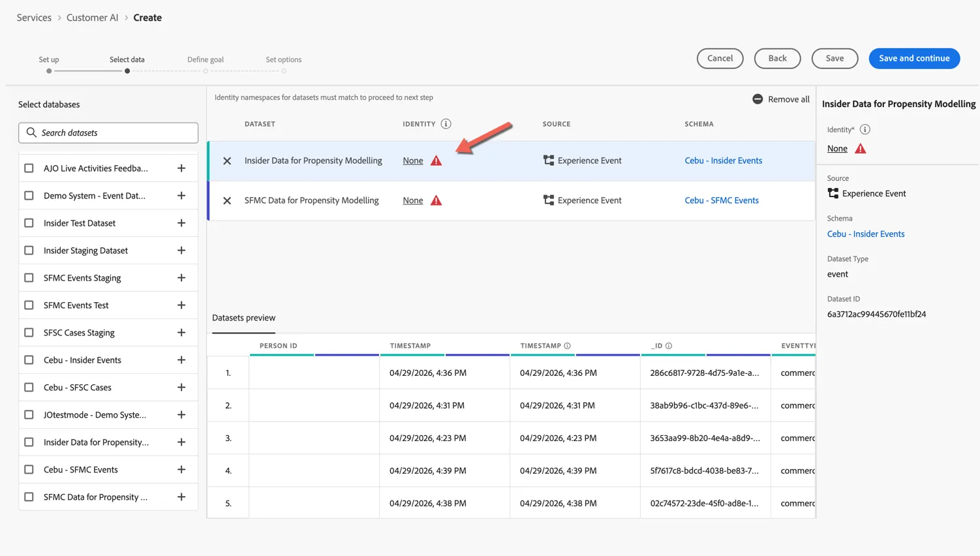Screen dimensions: 980x556
Task: Check the AJO Live Activities Feedback checkbox
Action: tap(29, 168)
